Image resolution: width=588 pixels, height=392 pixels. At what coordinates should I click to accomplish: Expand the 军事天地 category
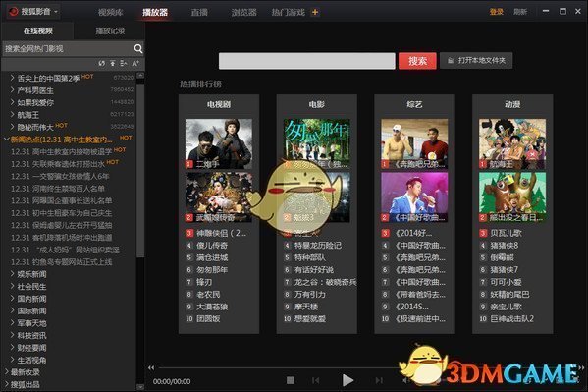pyautogui.click(x=12, y=323)
